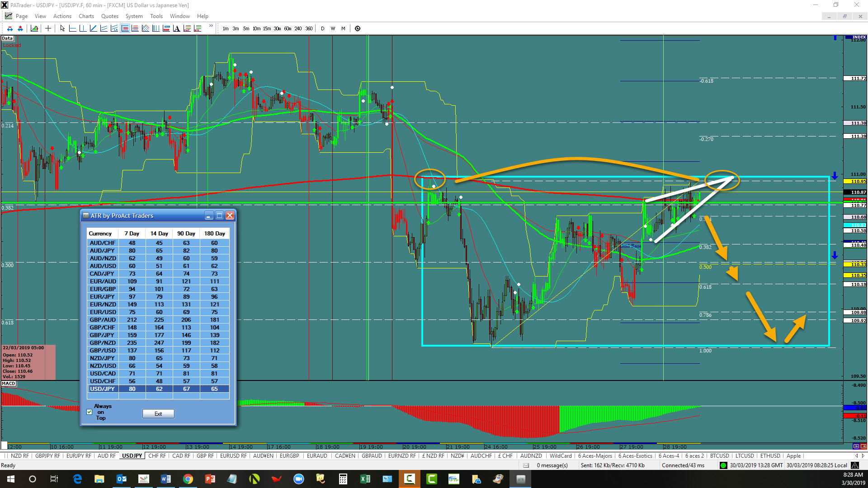868x488 pixels.
Task: Select the crosshair cursor tool
Action: click(48, 28)
